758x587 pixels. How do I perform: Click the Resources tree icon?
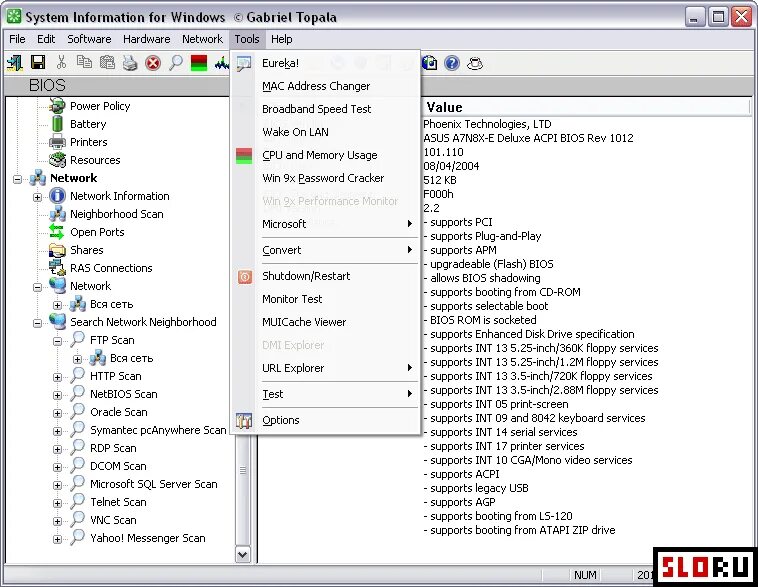coord(57,160)
